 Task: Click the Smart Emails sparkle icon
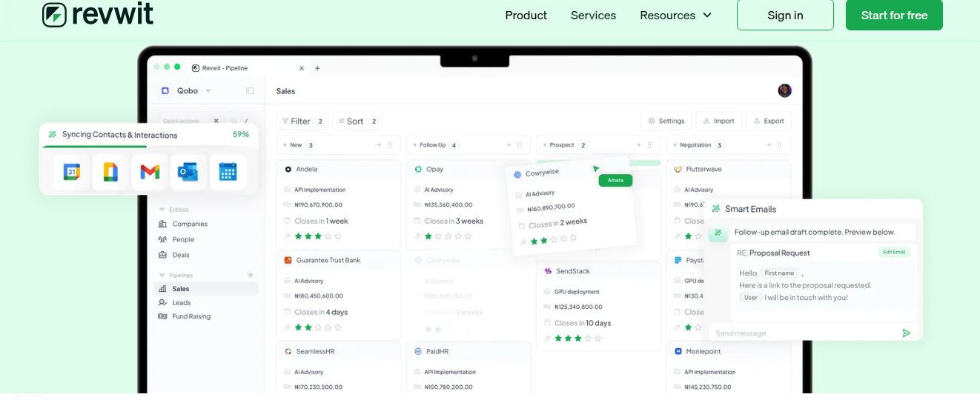coord(715,209)
